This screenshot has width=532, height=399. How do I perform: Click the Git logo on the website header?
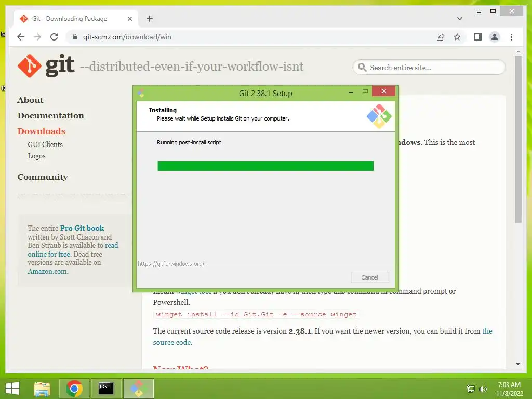[x=46, y=65]
